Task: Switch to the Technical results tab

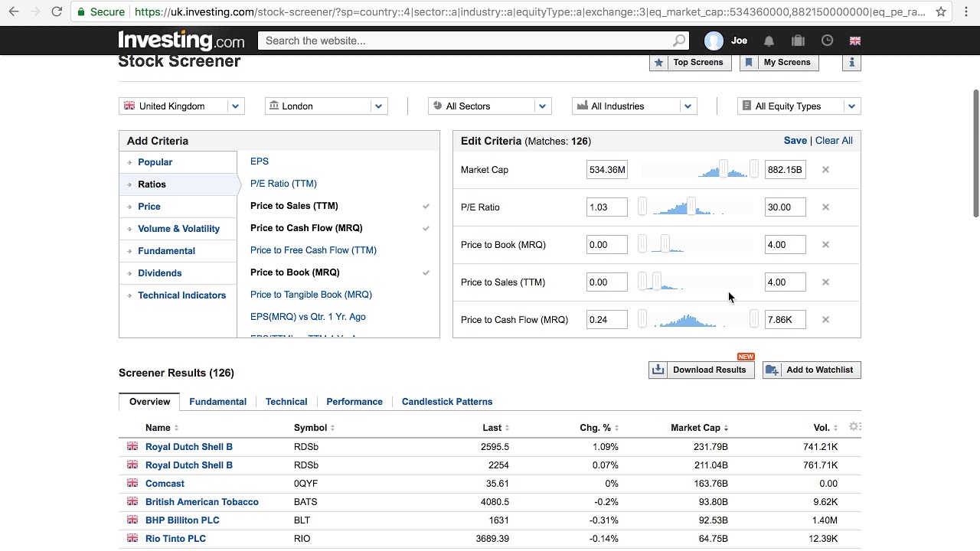Action: pyautogui.click(x=286, y=402)
